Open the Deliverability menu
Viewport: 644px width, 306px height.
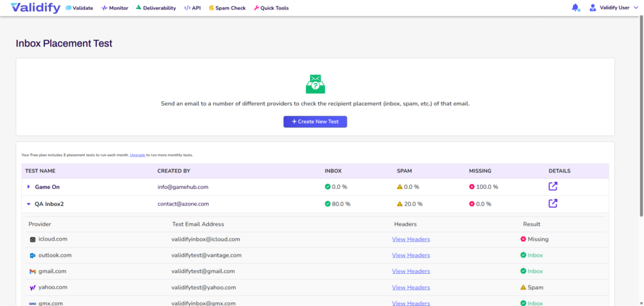click(156, 8)
